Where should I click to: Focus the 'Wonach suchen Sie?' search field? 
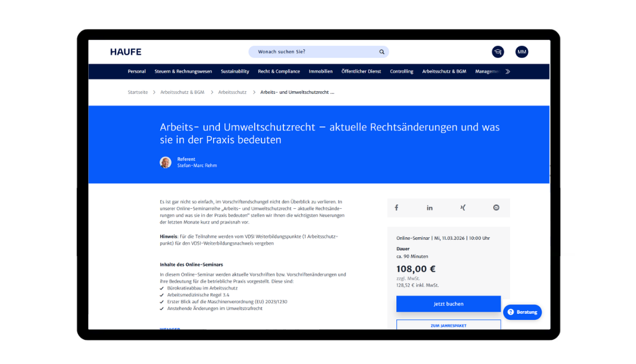(x=314, y=52)
